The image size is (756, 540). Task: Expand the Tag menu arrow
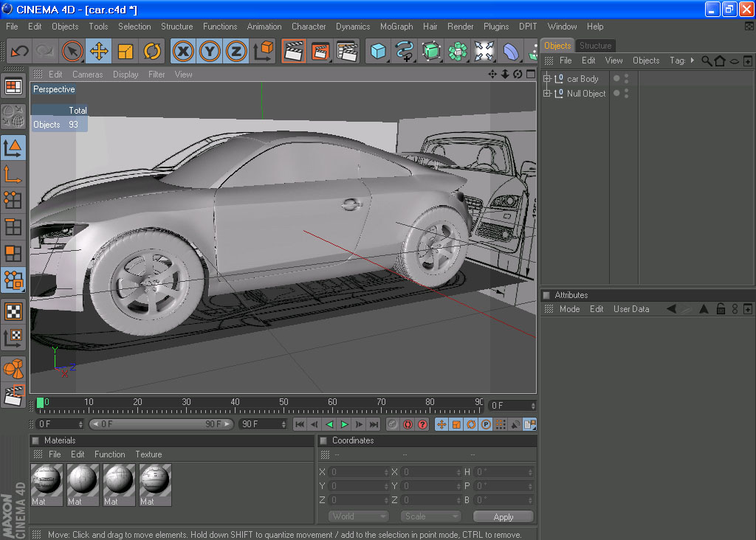(693, 60)
